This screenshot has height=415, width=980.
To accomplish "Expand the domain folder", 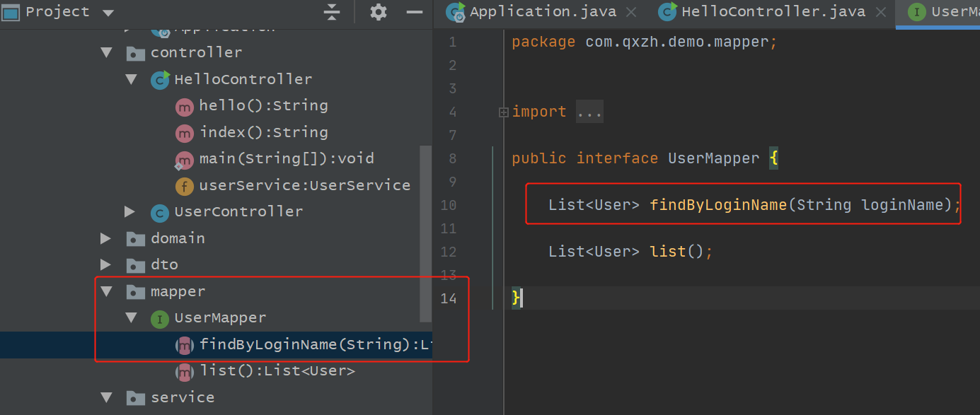I will (106, 238).
